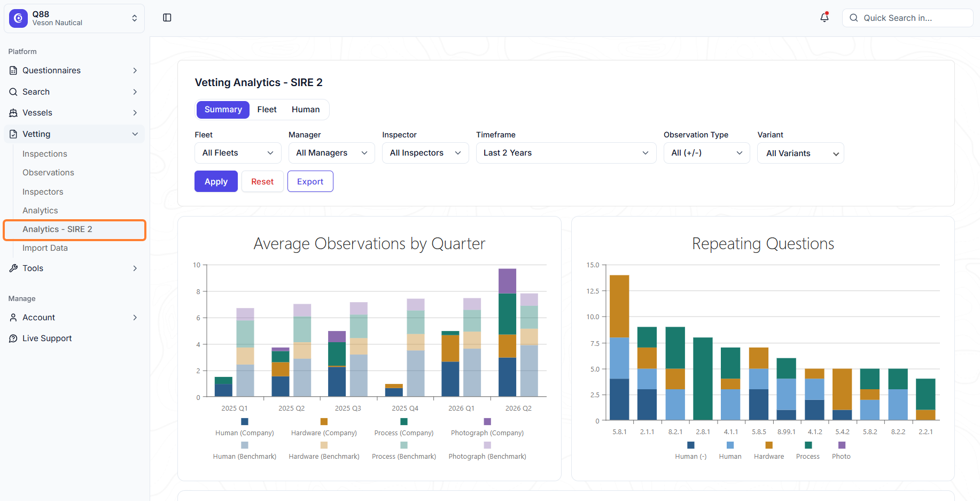980x501 pixels.
Task: Click the Quick Search magnifier icon
Action: (x=854, y=18)
